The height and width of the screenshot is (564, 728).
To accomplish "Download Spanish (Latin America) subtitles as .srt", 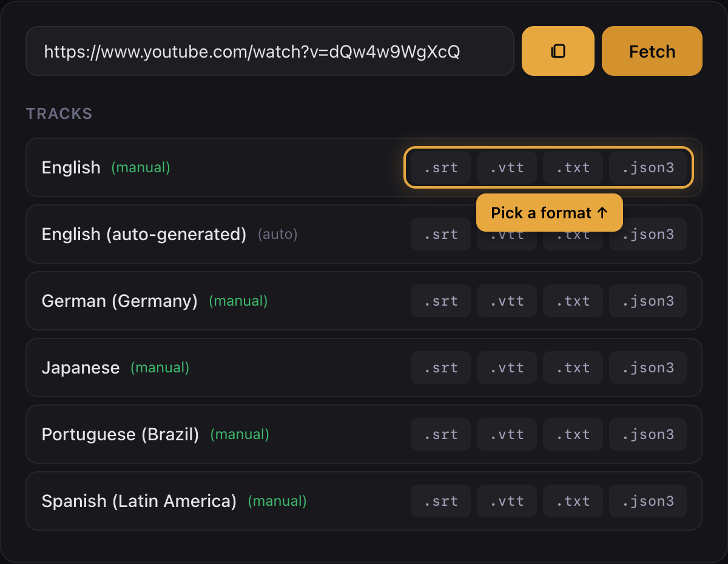I will click(x=440, y=501).
